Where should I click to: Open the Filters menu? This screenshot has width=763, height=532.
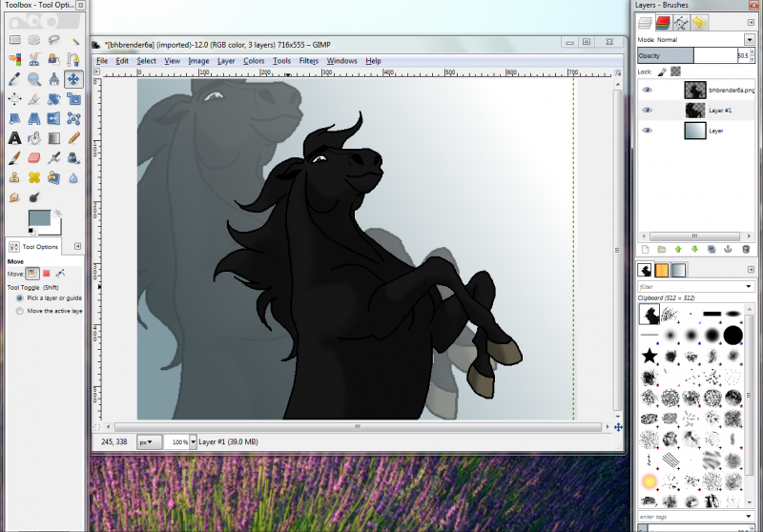coord(308,61)
